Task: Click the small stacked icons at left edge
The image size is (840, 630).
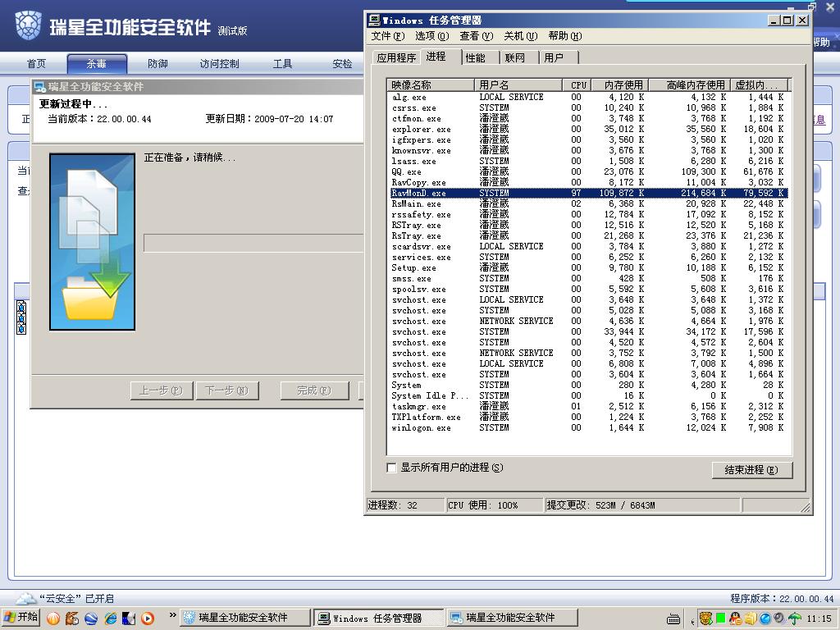Action: 21,317
